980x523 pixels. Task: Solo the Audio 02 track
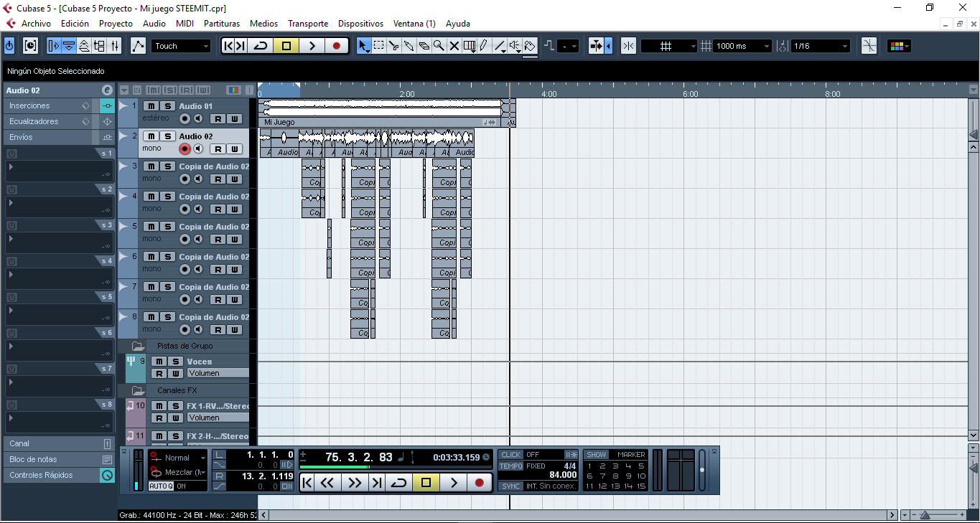tap(167, 136)
